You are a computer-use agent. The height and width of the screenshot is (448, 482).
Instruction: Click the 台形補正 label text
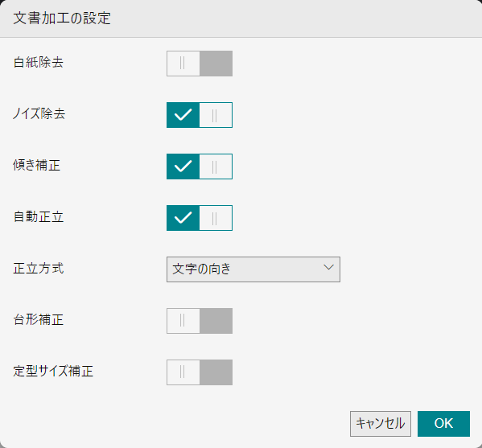point(39,320)
